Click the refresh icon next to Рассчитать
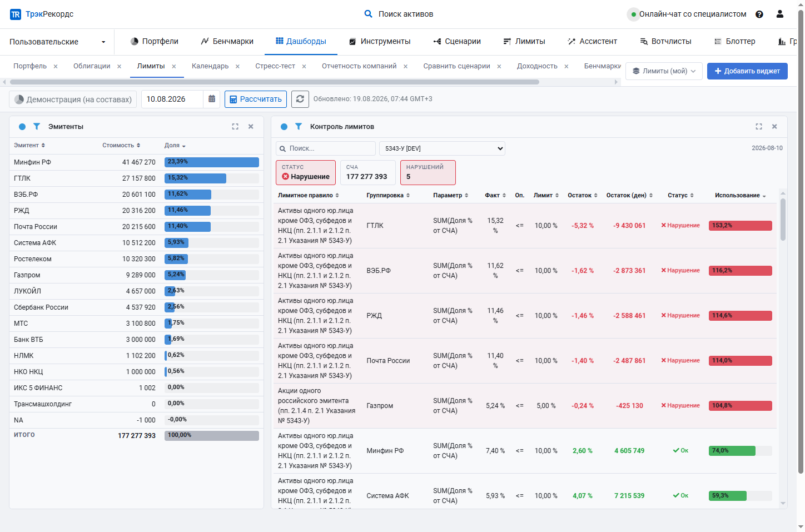The height and width of the screenshot is (532, 805). pyautogui.click(x=300, y=99)
